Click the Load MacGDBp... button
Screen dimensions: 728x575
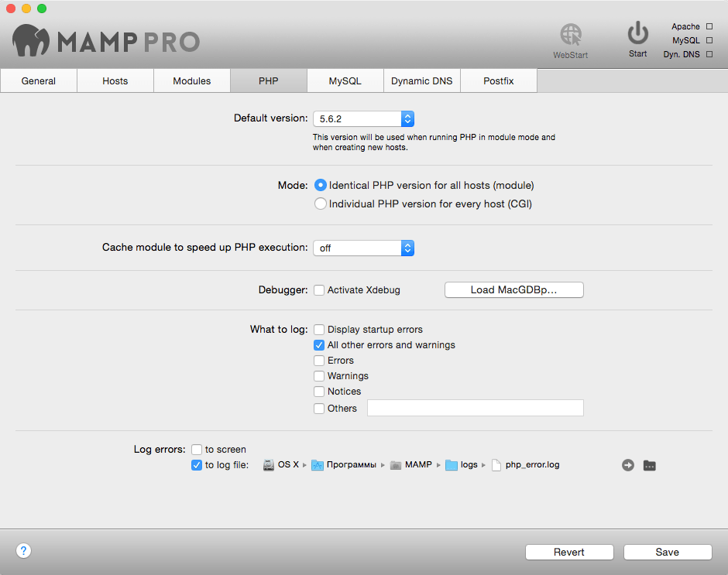point(514,290)
